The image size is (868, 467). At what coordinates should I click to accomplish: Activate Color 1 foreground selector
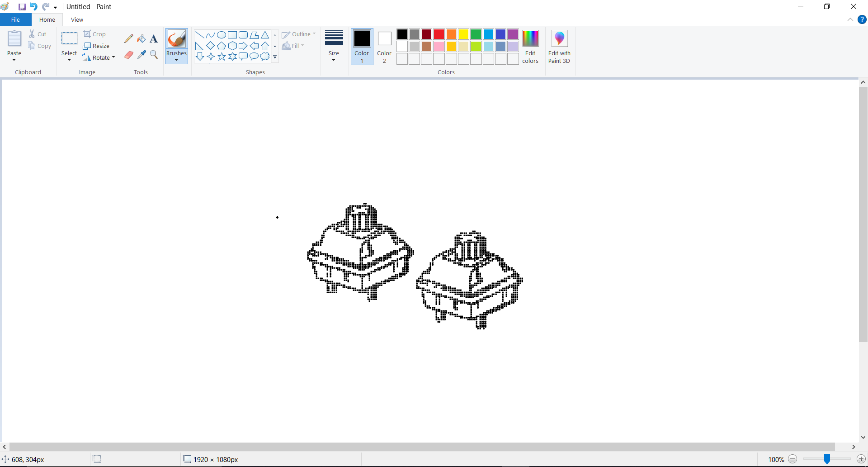click(362, 47)
